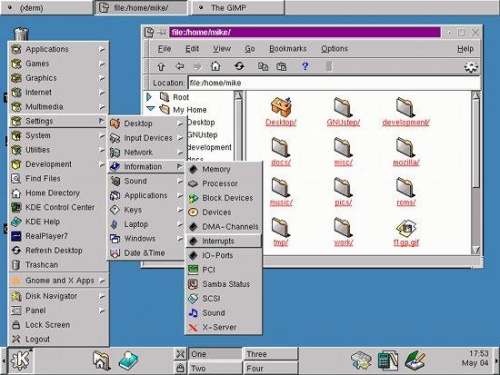The height and width of the screenshot is (375, 500).
Task: Expand the Internet submenu
Action: tap(58, 92)
